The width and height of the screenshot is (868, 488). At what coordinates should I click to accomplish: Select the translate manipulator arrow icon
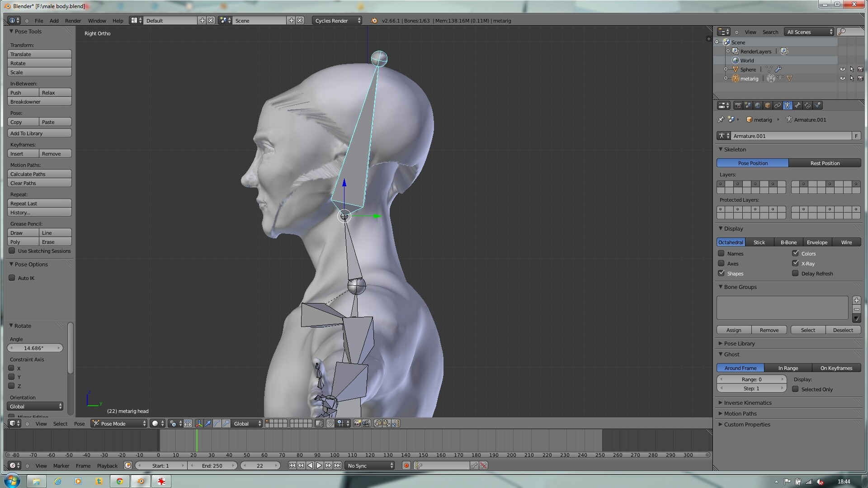pyautogui.click(x=208, y=424)
